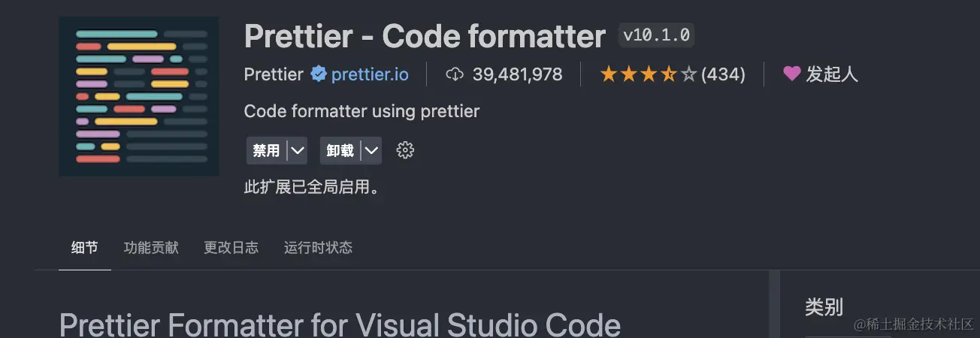The width and height of the screenshot is (980, 338).
Task: Click the verified publisher badge icon
Action: coord(318,74)
